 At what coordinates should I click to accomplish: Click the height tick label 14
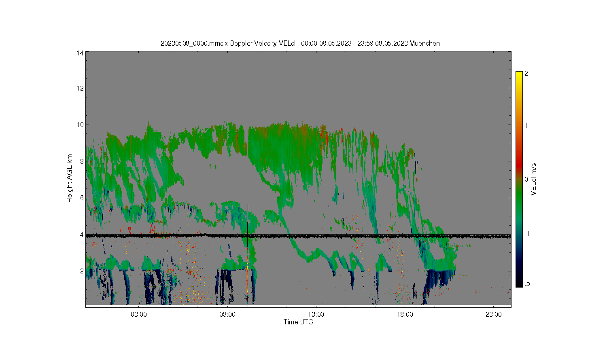point(81,53)
